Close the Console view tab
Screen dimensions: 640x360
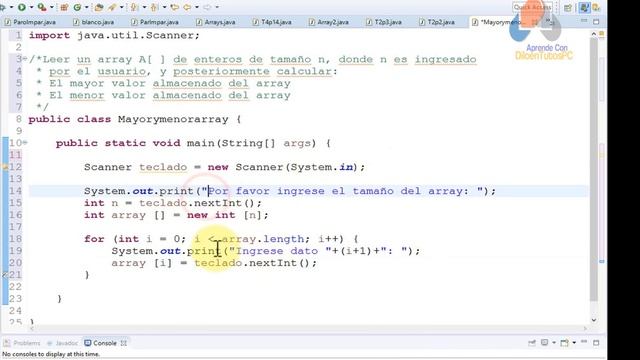124,343
